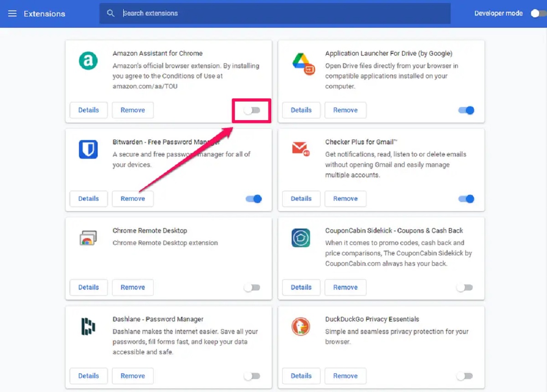547x392 pixels.
Task: Remove the Bitwarden extension
Action: tap(133, 199)
